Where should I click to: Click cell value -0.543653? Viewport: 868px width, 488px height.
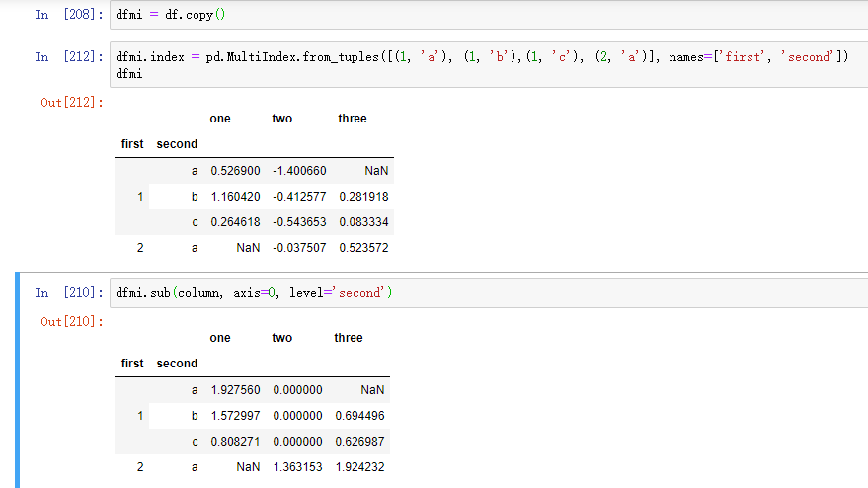[299, 222]
